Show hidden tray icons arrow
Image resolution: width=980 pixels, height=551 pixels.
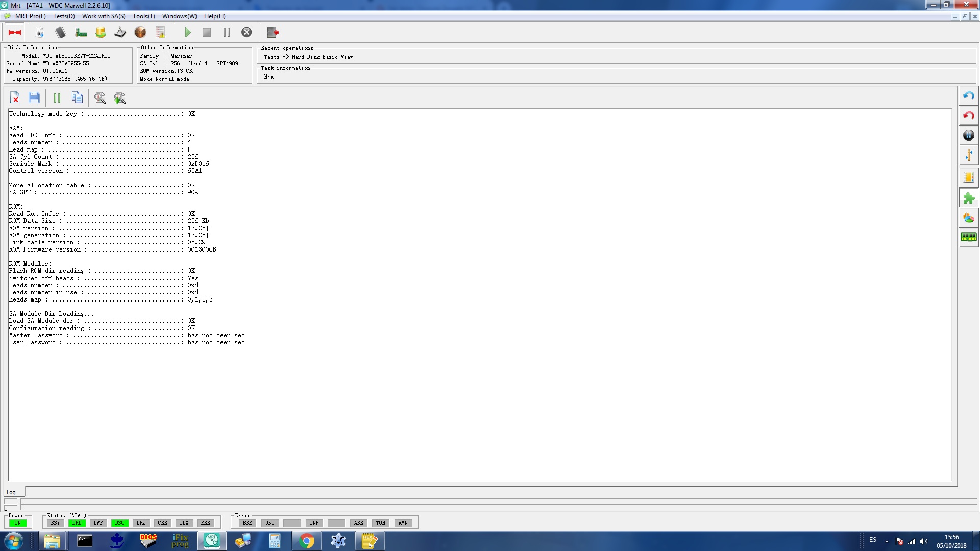887,541
